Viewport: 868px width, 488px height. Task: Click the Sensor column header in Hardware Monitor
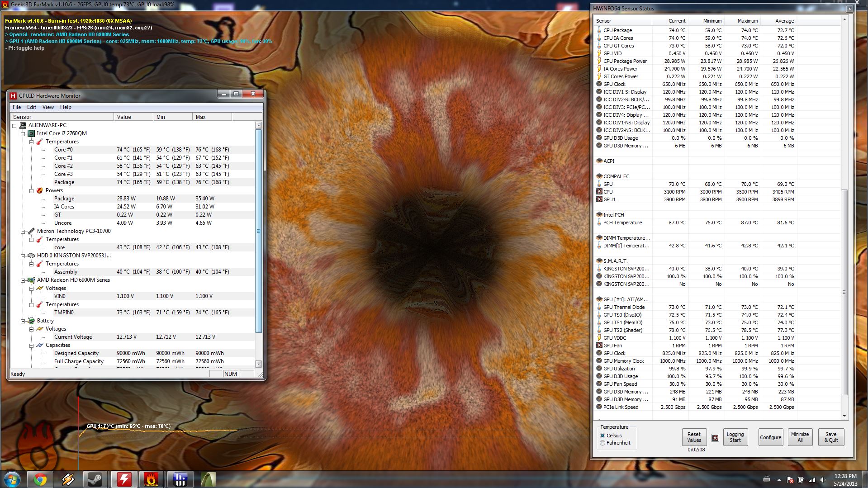[62, 117]
